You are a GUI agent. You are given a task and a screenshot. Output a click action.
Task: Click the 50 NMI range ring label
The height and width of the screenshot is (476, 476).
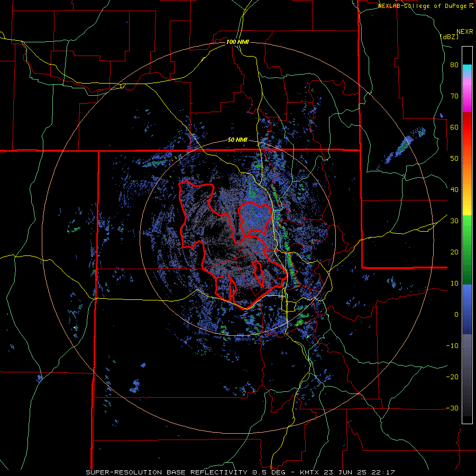(x=237, y=140)
